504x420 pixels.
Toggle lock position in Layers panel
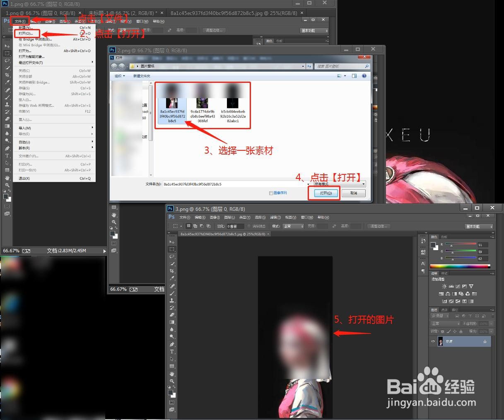455,331
